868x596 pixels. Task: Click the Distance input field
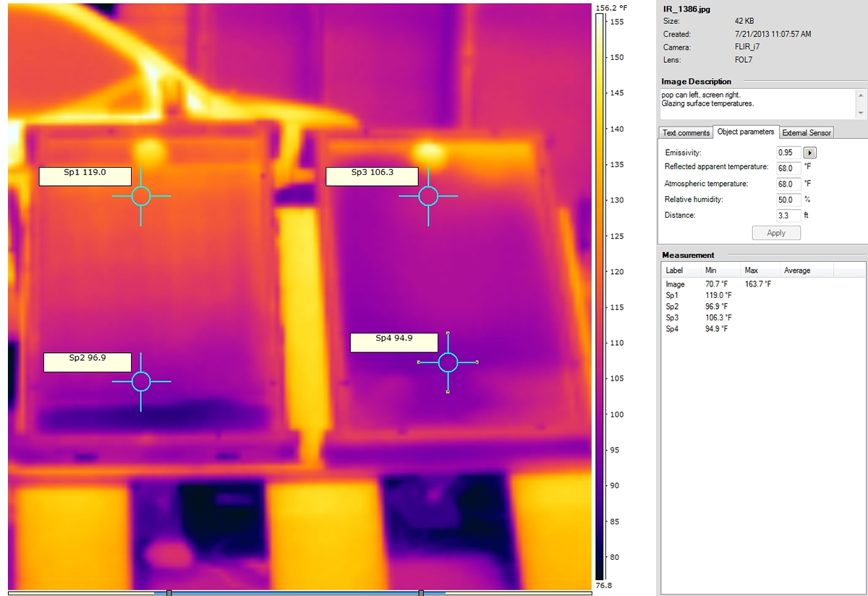pyautogui.click(x=788, y=216)
